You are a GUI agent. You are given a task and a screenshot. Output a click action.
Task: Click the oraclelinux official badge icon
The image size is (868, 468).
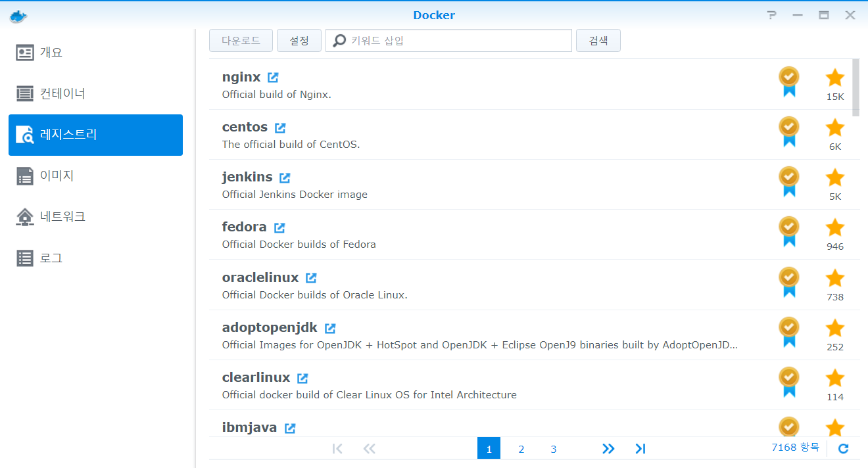pyautogui.click(x=788, y=282)
